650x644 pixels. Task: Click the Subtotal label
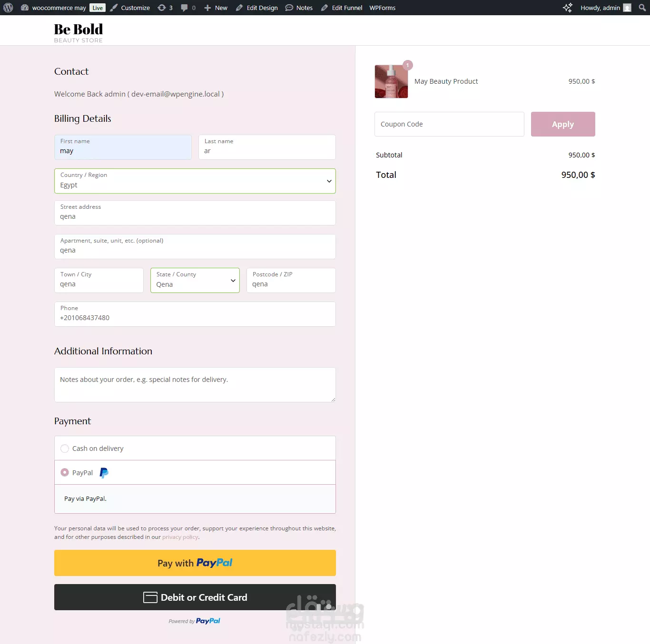(x=389, y=155)
